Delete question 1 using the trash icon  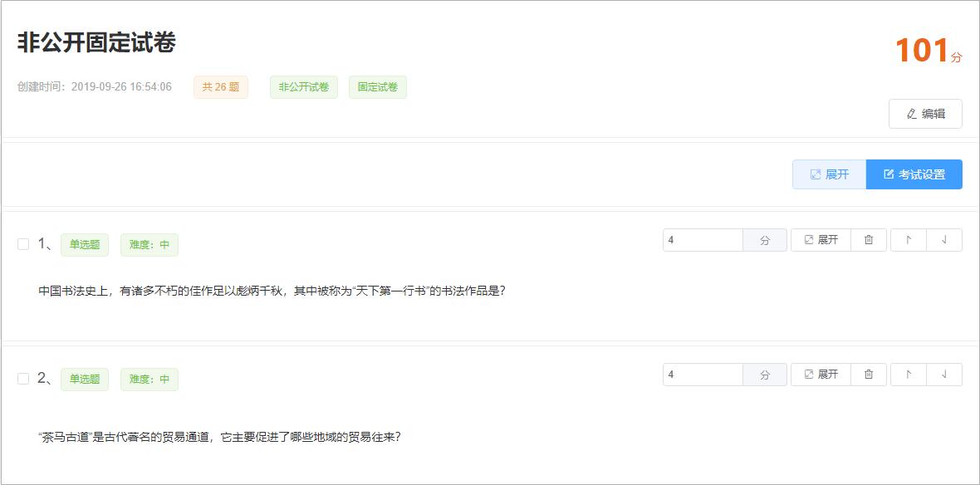click(868, 239)
